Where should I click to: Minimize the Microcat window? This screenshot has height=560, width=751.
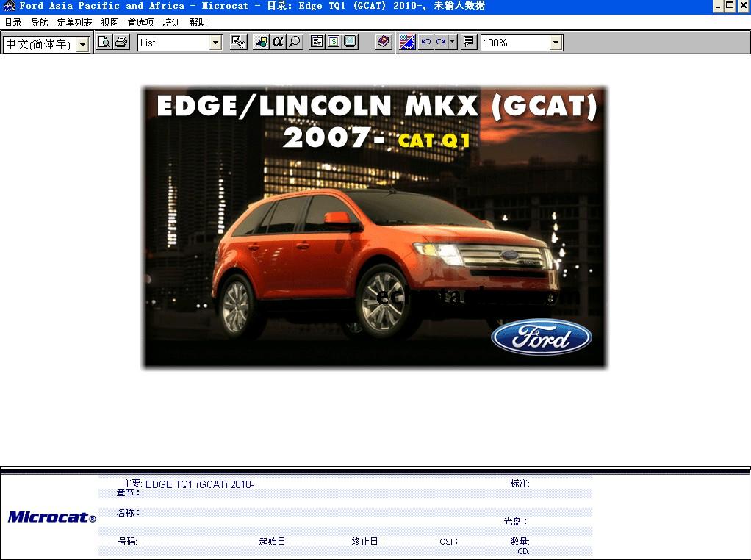tap(717, 6)
